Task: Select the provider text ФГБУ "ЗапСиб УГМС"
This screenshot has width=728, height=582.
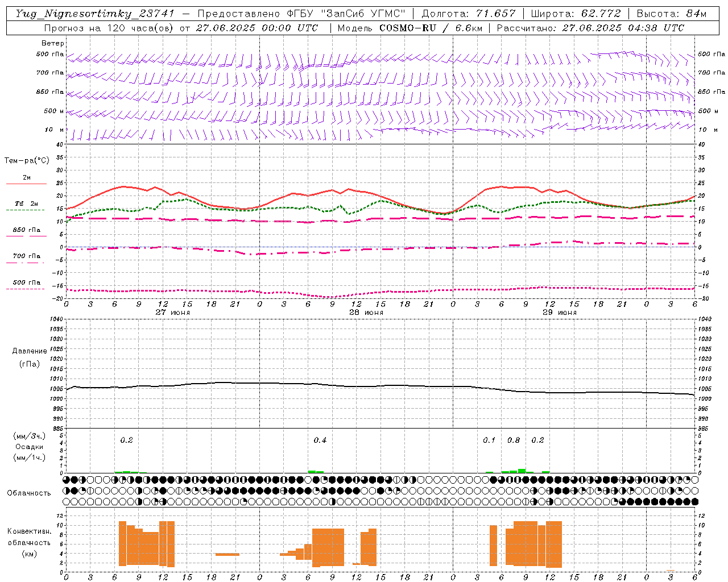Action: pos(347,14)
